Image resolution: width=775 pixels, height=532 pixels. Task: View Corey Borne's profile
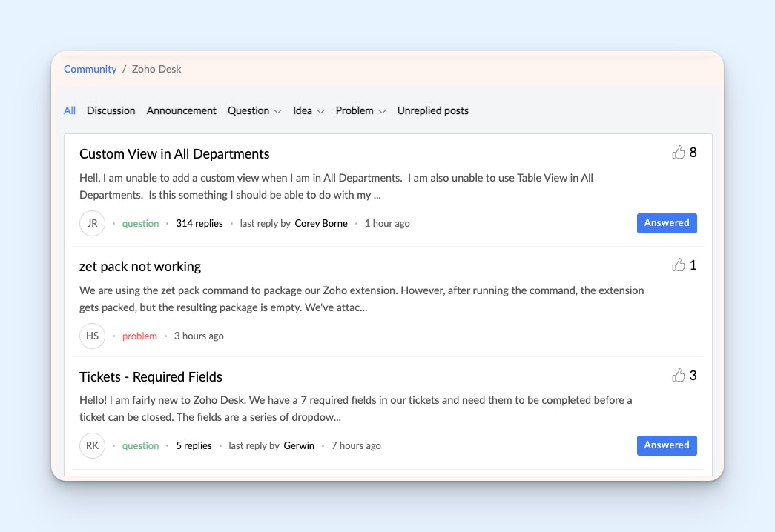tap(321, 223)
